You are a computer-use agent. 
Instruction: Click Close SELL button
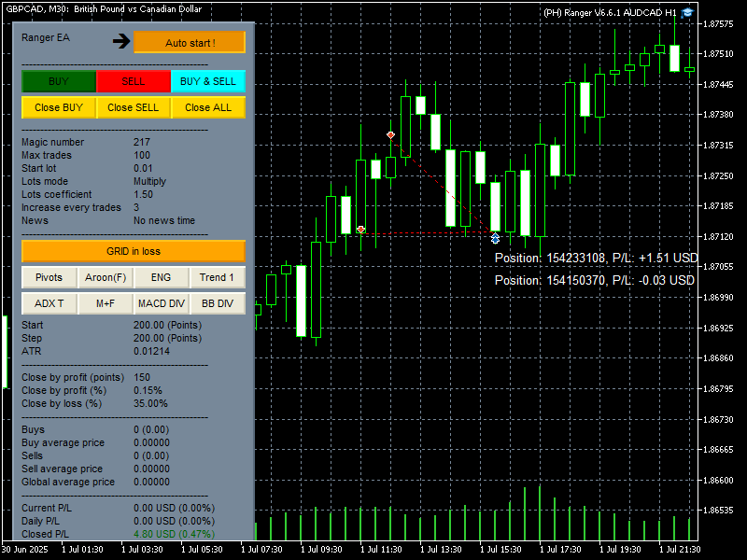pos(134,107)
